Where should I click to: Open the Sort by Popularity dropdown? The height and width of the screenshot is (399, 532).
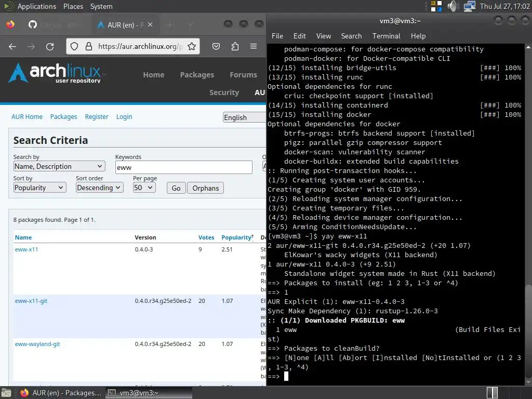point(39,188)
